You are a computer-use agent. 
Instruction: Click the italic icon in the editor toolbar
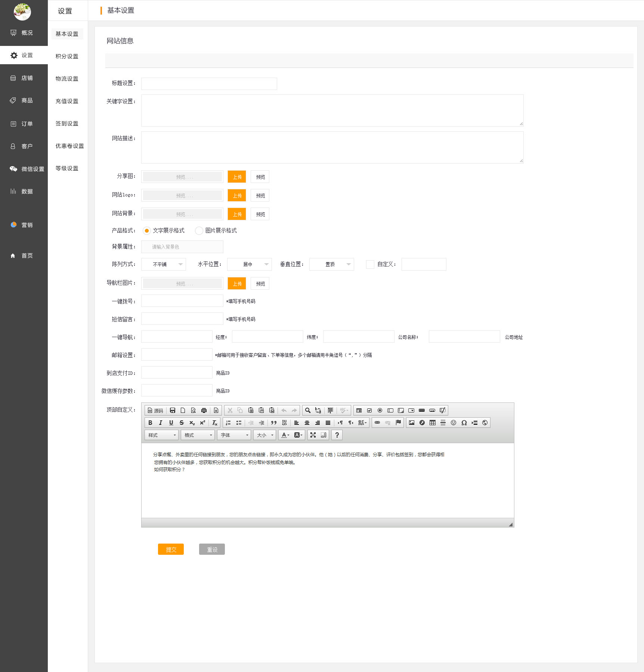(x=161, y=423)
